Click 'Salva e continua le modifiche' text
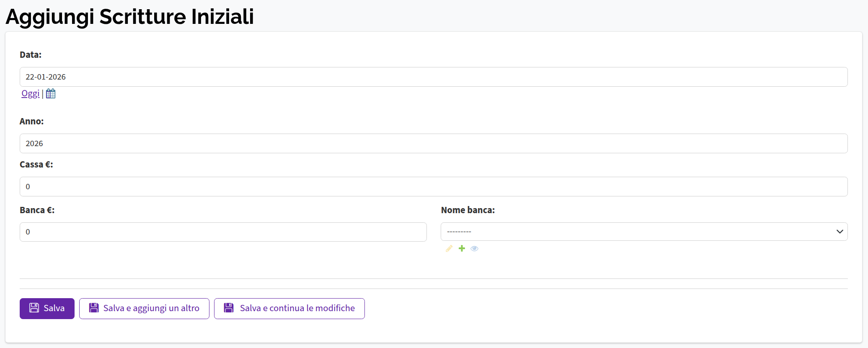Image resolution: width=868 pixels, height=348 pixels. pos(297,308)
